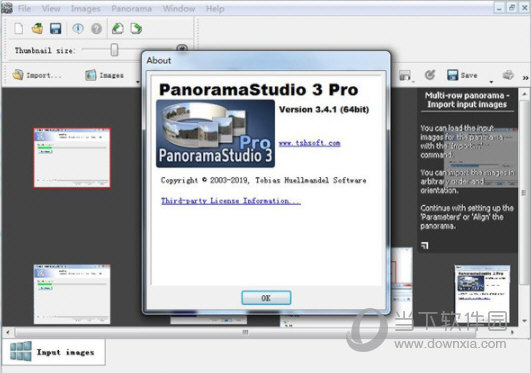Open Third-party License Information link

pos(231,201)
